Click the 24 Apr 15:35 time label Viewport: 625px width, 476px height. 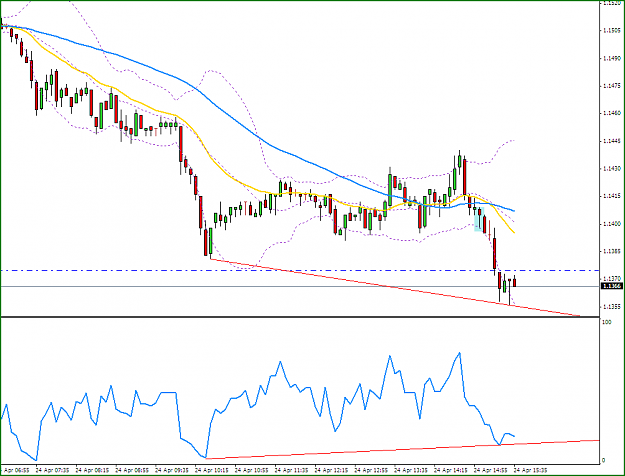pos(530,470)
